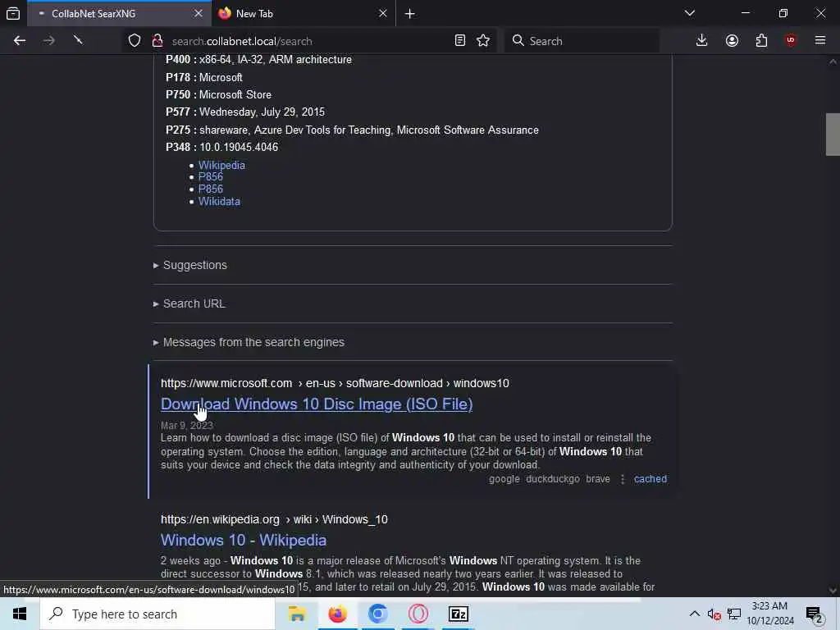Click the address bar URL

[x=242, y=41]
